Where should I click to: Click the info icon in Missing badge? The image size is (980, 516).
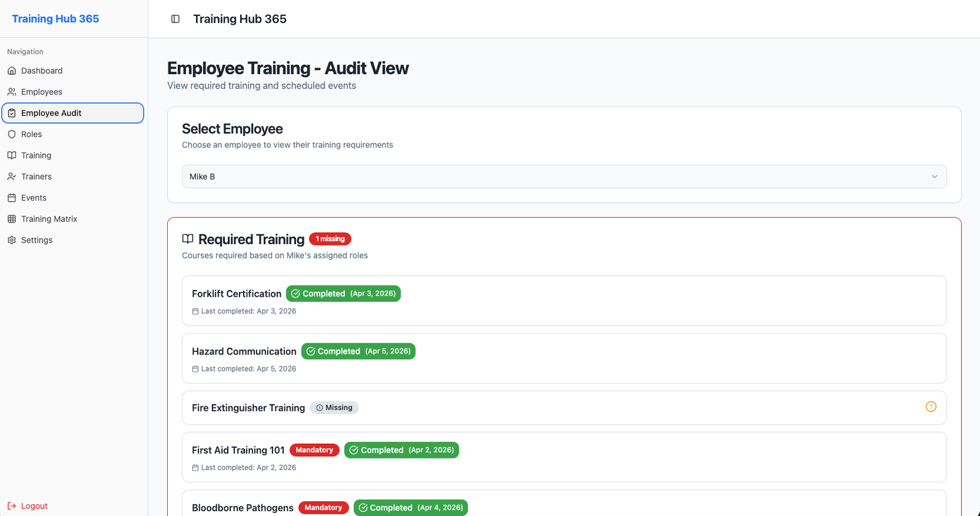[319, 408]
